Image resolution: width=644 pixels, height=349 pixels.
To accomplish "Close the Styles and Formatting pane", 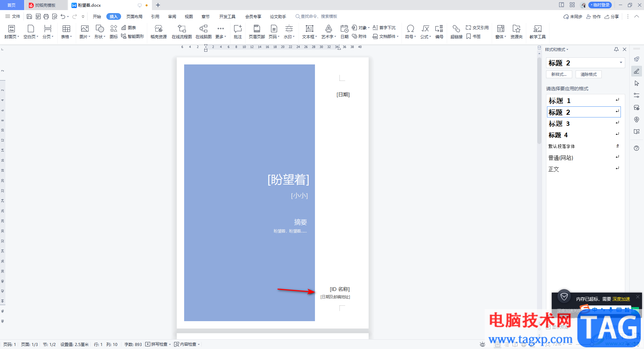I will tap(625, 49).
